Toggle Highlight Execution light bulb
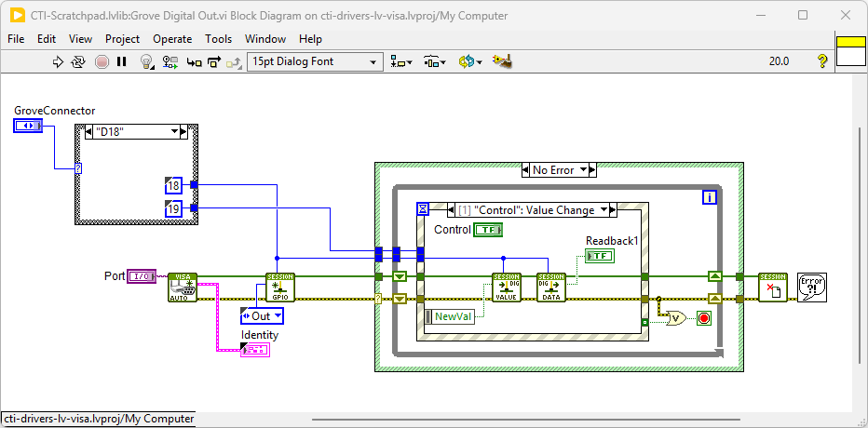 pyautogui.click(x=146, y=61)
